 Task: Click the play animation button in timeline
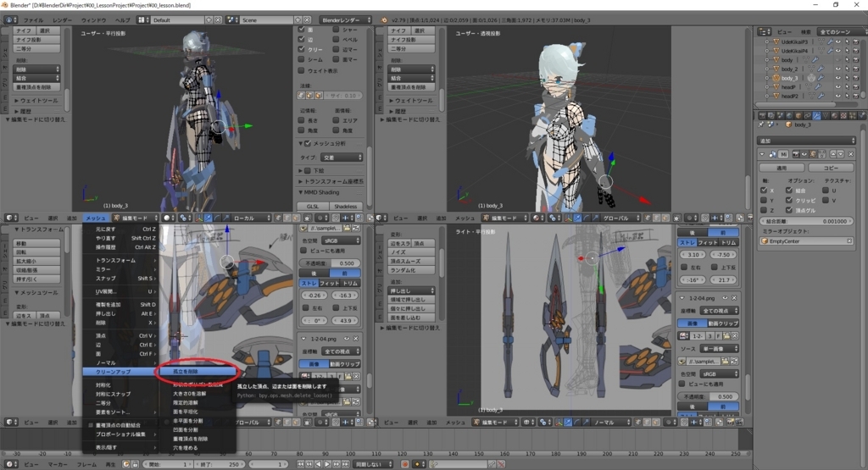pos(327,464)
